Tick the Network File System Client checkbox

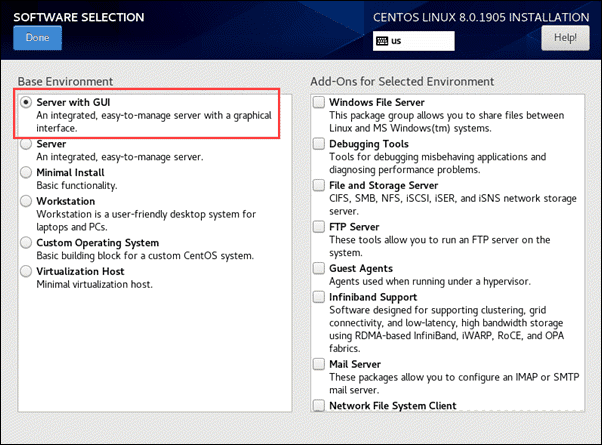[x=319, y=405]
